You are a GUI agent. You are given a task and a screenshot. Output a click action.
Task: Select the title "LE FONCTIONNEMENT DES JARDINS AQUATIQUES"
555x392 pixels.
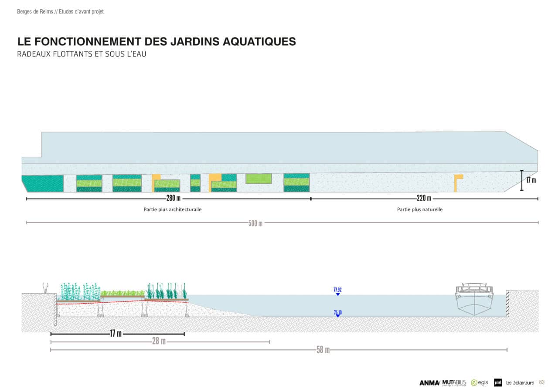pos(157,42)
